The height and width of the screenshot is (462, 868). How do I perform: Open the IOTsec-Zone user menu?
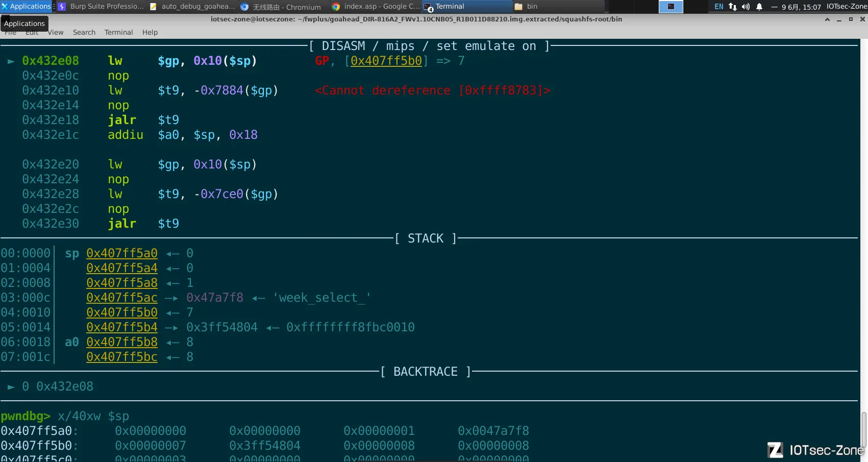click(x=847, y=7)
